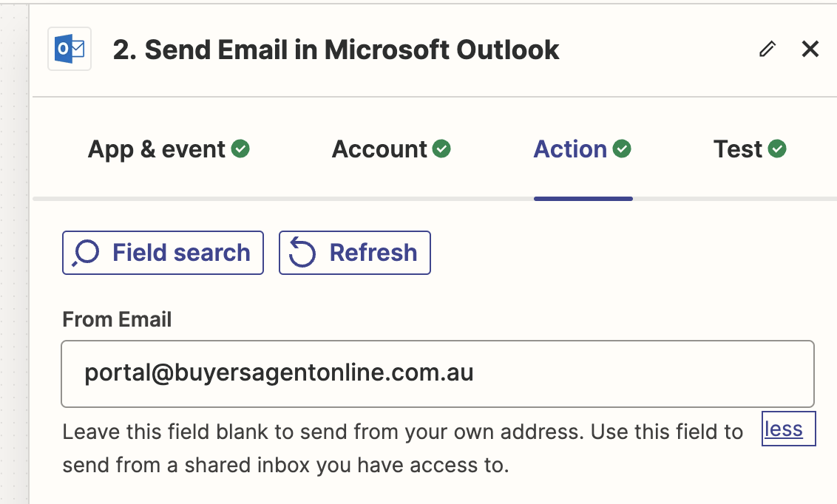Open the App & event tab
837x504 pixels.
(169, 149)
